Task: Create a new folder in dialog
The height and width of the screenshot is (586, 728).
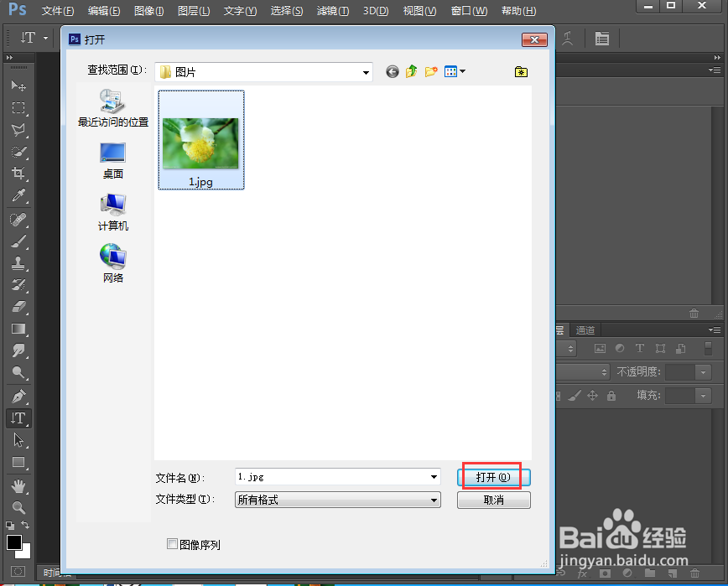Action: coord(431,71)
